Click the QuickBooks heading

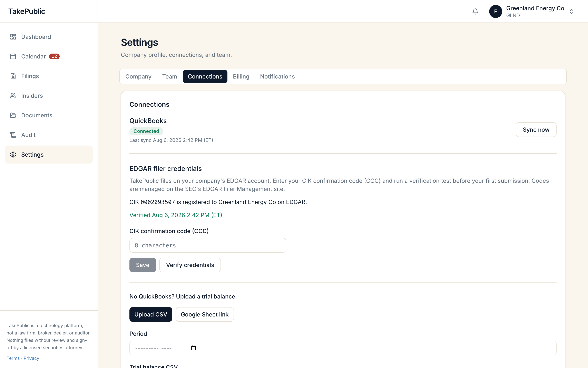coord(148,121)
